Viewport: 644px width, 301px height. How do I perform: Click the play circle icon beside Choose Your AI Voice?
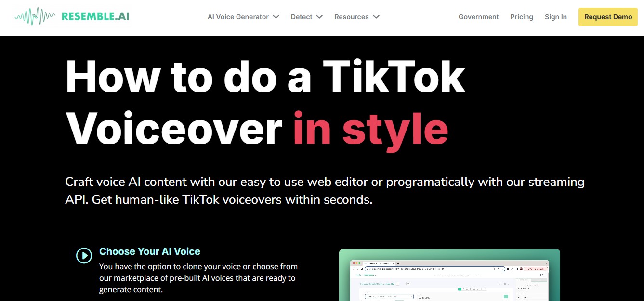[84, 256]
